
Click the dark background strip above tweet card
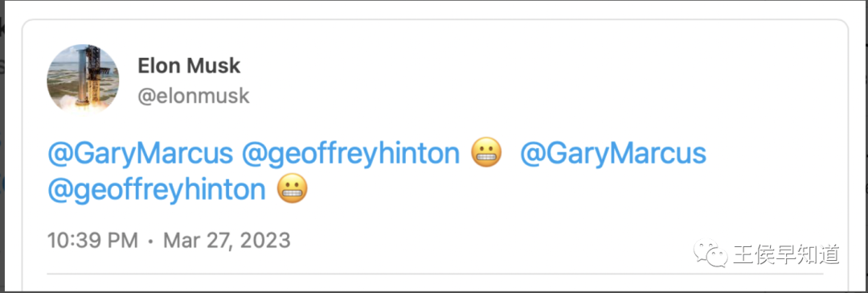point(434,9)
